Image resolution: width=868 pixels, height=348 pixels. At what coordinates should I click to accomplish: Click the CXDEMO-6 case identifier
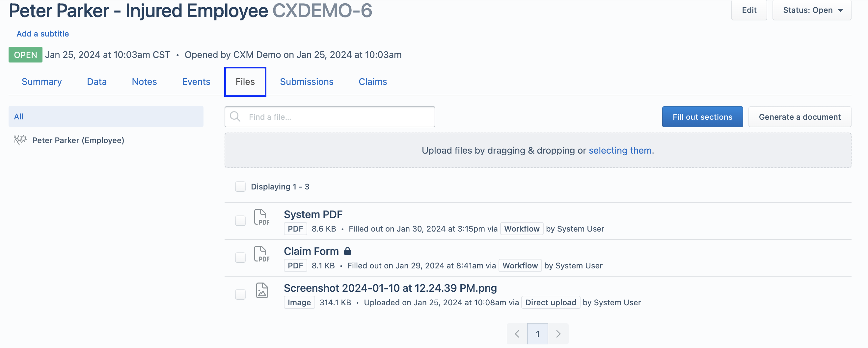tap(322, 10)
